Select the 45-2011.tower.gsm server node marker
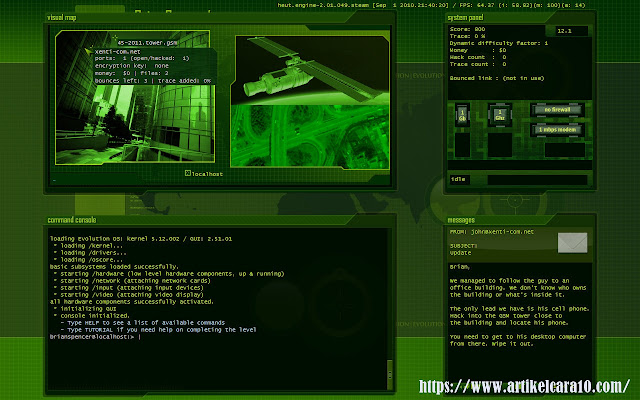 coord(115,38)
